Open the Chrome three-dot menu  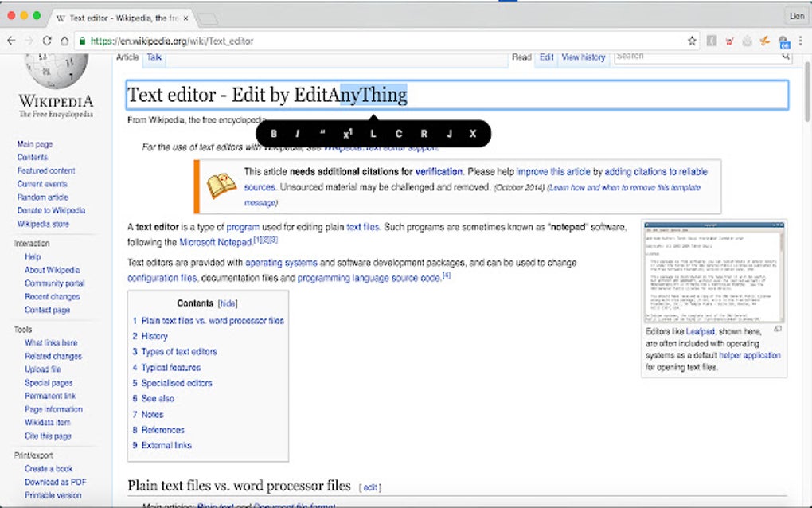tap(800, 41)
